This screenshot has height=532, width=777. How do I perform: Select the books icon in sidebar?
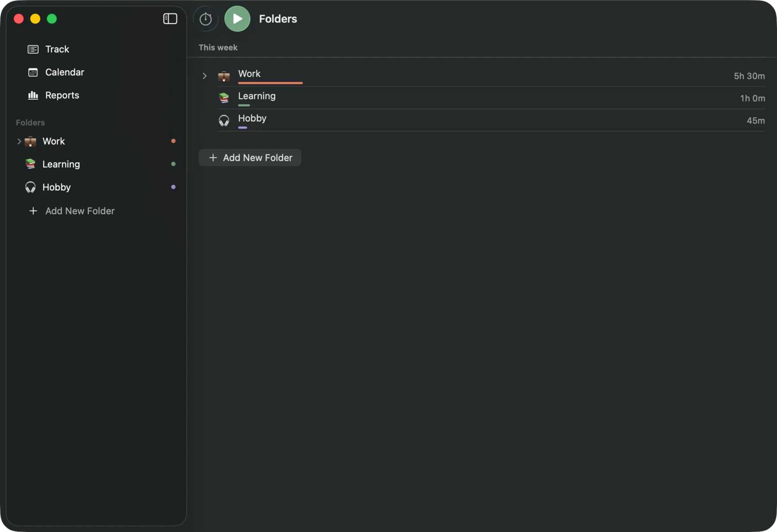pos(30,164)
